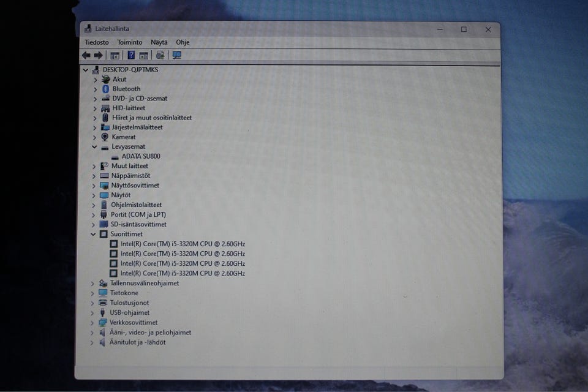Click the Bluetooth category icon

coord(106,89)
